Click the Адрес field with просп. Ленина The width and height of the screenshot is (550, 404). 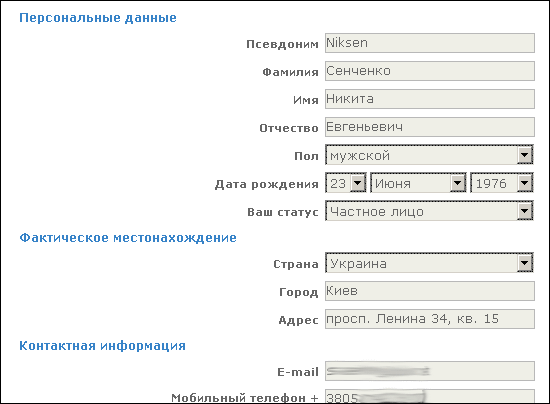430,319
